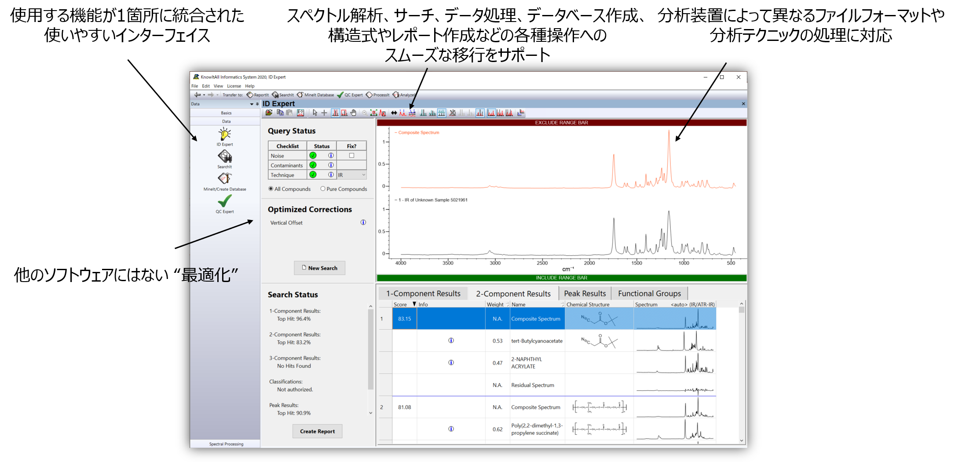Screen dimensions: 980x462
Task: Open the View menu
Action: point(218,86)
